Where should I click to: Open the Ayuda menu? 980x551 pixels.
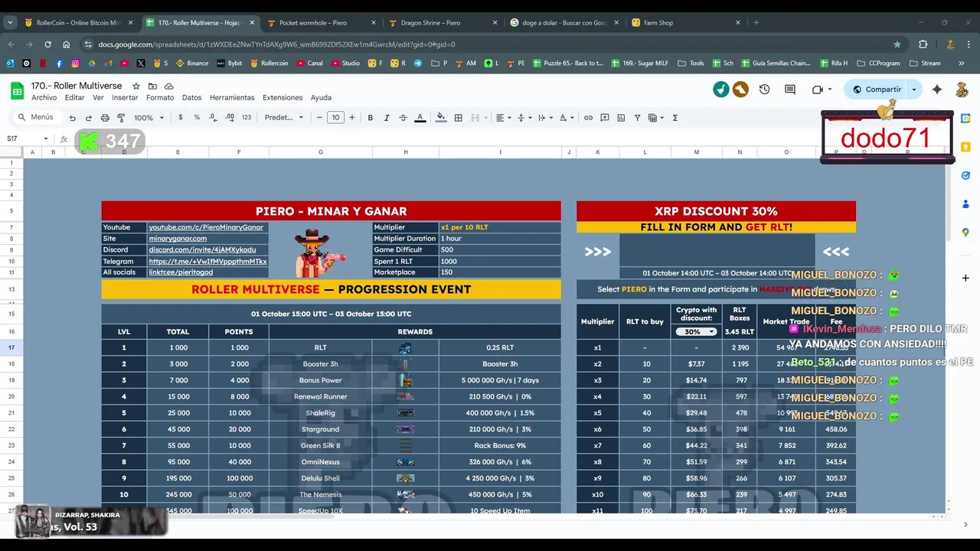coord(321,98)
